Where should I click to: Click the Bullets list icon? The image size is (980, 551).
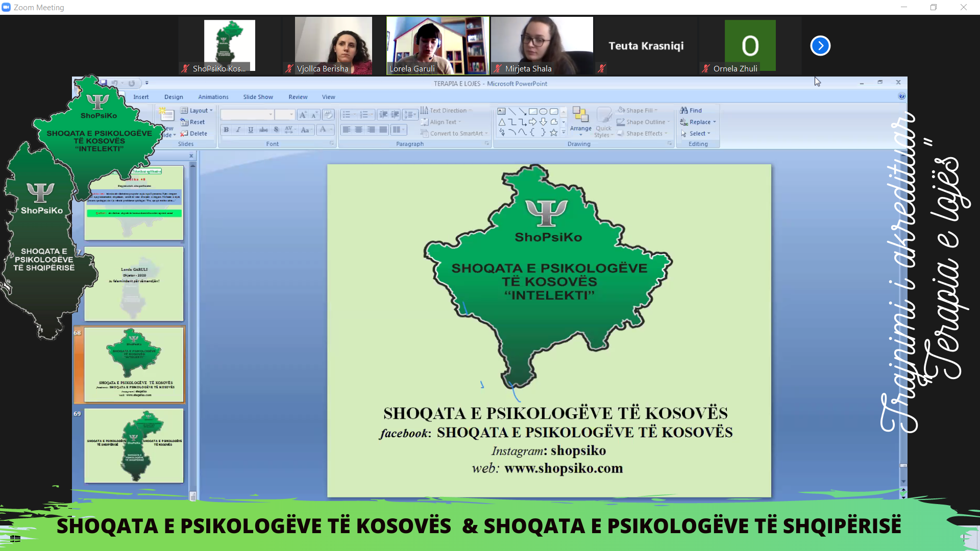click(x=349, y=115)
